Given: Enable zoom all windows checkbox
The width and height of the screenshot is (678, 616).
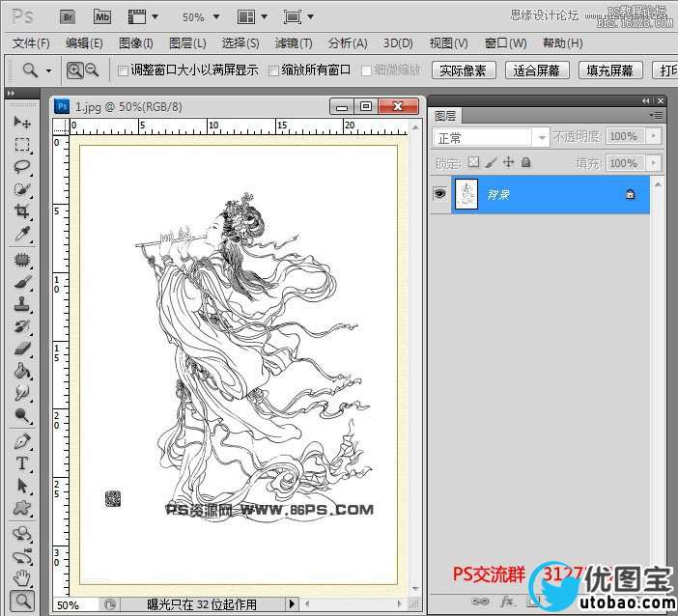Looking at the screenshot, I should click(x=273, y=70).
